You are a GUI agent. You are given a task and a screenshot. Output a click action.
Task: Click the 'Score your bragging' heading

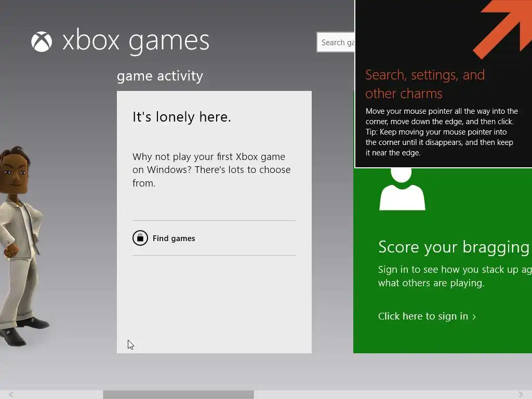pos(455,247)
